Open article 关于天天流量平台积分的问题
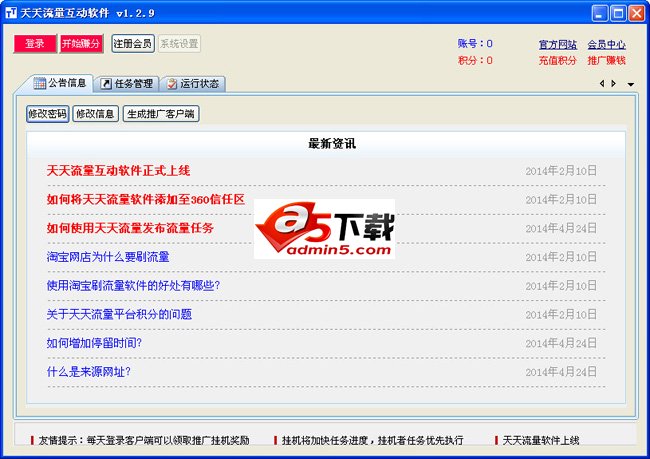The width and height of the screenshot is (650, 459). click(119, 314)
